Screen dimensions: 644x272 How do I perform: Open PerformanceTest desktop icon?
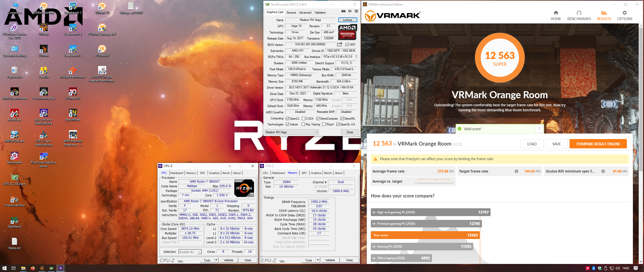tap(44, 93)
